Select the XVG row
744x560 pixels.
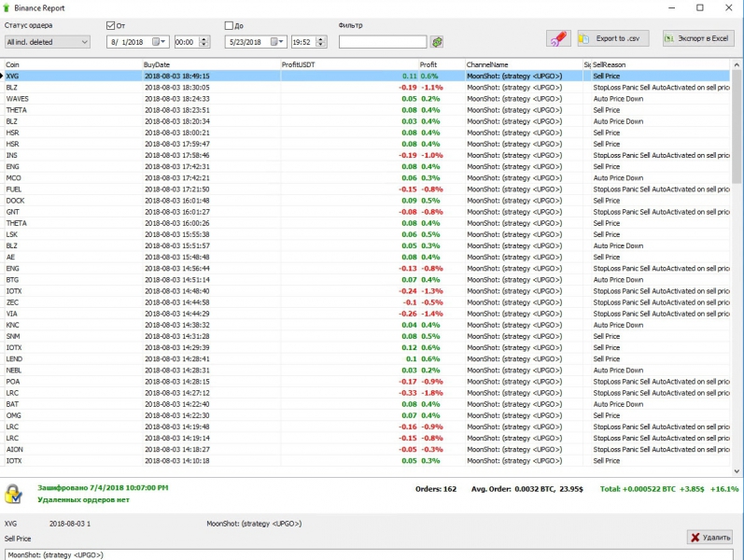[367, 76]
